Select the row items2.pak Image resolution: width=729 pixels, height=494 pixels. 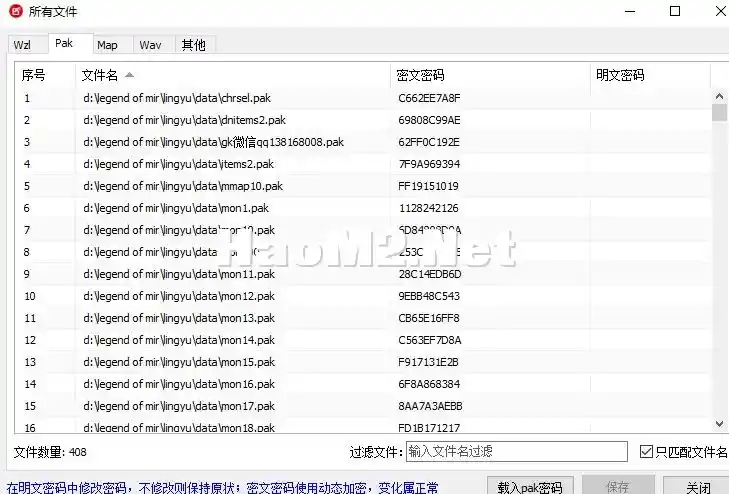363,164
